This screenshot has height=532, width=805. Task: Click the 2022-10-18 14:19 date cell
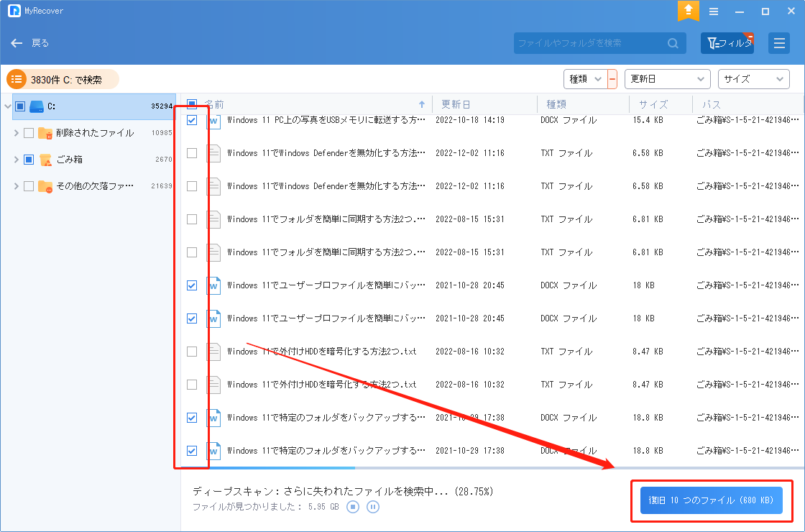point(470,120)
